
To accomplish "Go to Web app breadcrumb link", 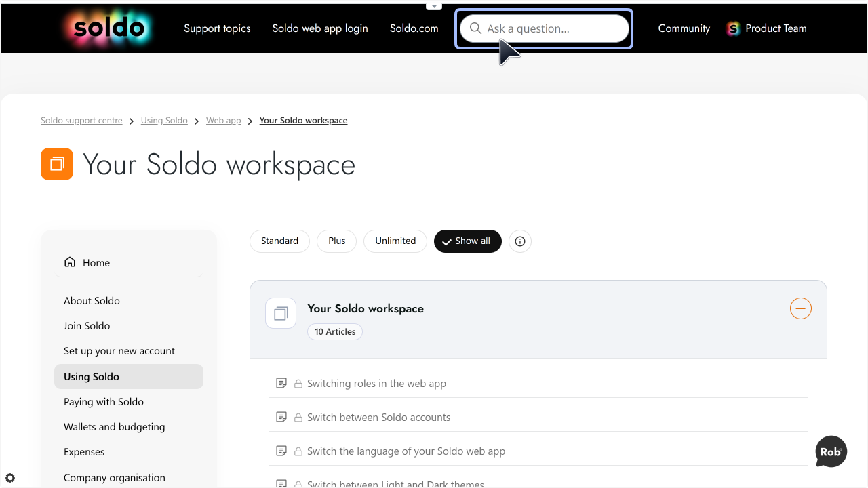I will 224,121.
